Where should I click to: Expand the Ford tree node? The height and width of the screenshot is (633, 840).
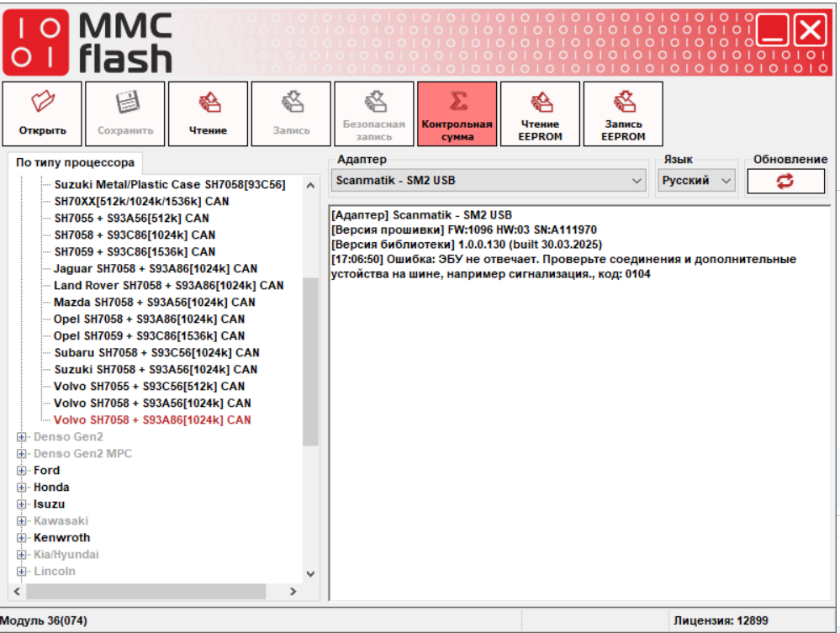click(22, 471)
